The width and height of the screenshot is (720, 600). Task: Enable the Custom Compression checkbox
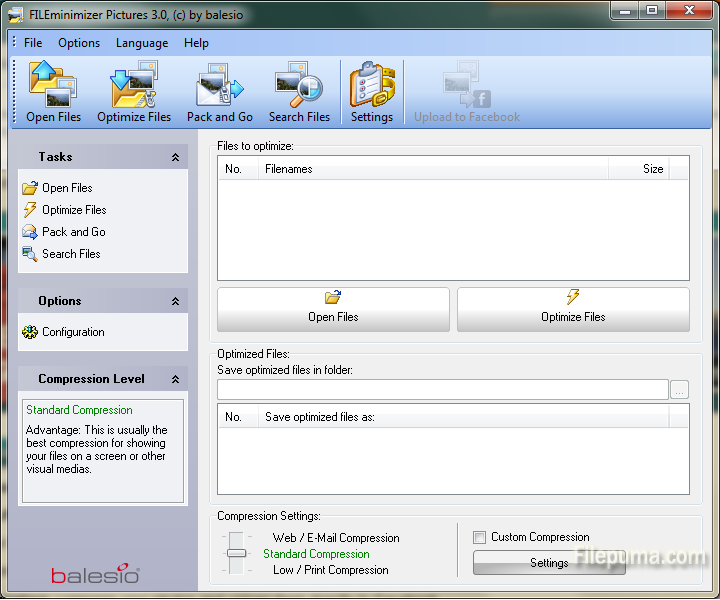(x=480, y=537)
